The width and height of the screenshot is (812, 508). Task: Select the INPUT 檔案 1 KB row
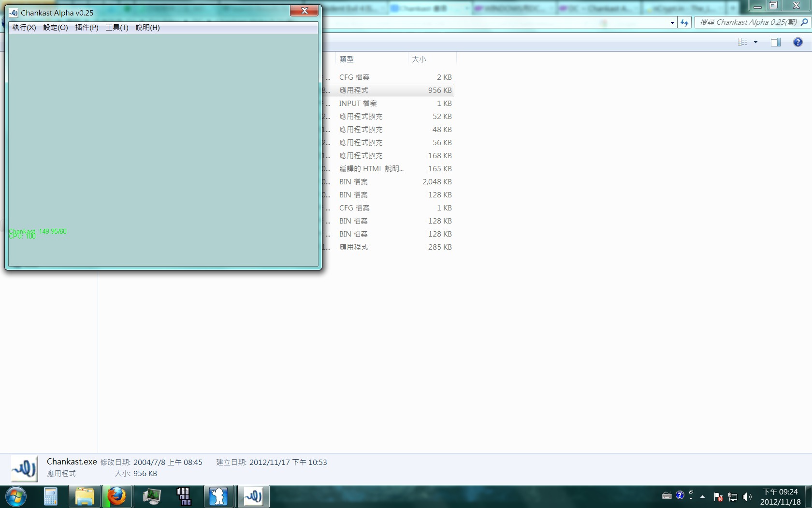389,104
